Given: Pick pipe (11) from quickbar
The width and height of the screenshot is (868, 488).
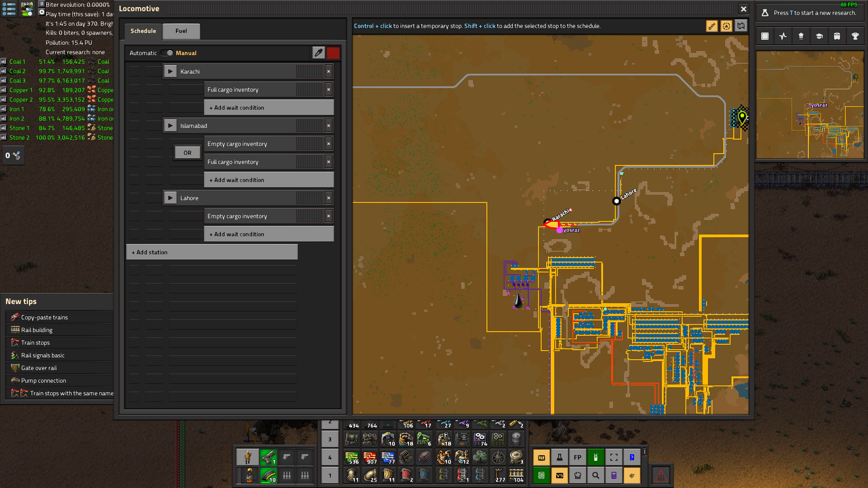Looking at the screenshot, I should tap(352, 475).
